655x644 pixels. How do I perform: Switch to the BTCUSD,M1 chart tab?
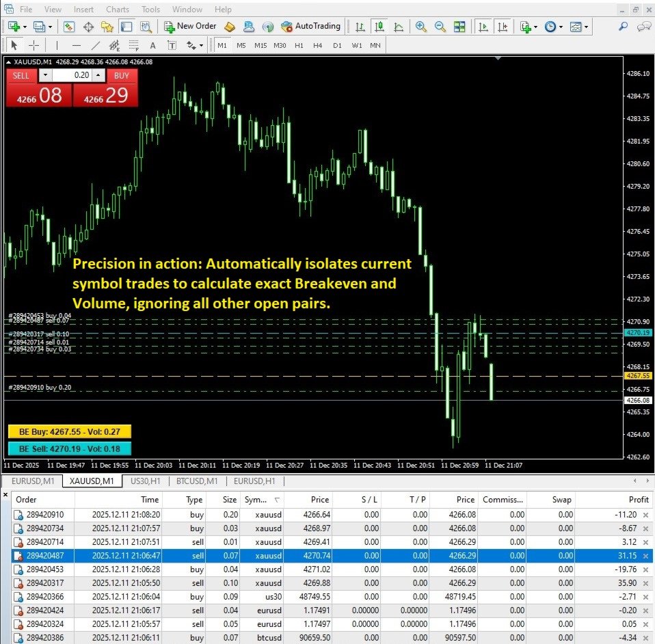[x=196, y=481]
